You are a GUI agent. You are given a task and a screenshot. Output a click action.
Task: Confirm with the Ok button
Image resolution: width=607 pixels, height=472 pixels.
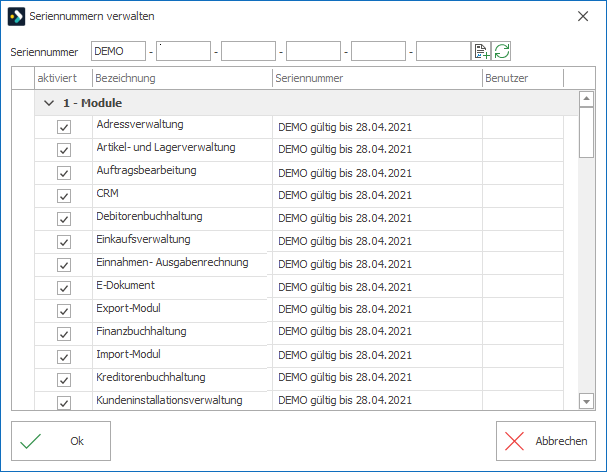(x=61, y=441)
